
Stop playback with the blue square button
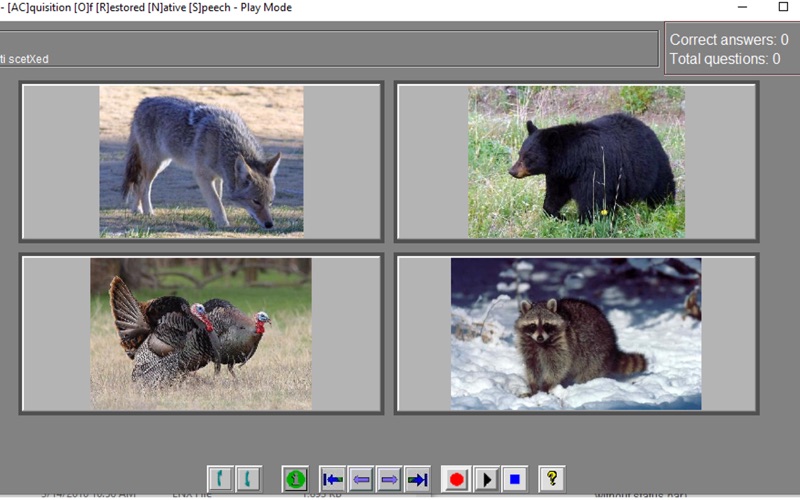coord(514,479)
